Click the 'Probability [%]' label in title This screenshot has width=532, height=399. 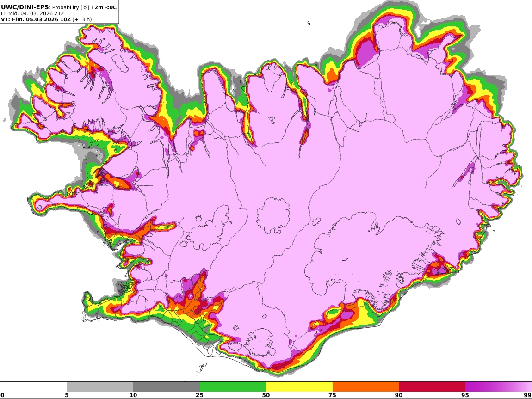pos(71,7)
